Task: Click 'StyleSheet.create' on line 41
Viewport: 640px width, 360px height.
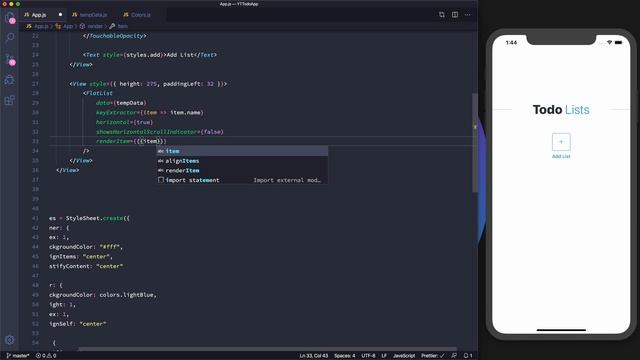Action: (94, 218)
